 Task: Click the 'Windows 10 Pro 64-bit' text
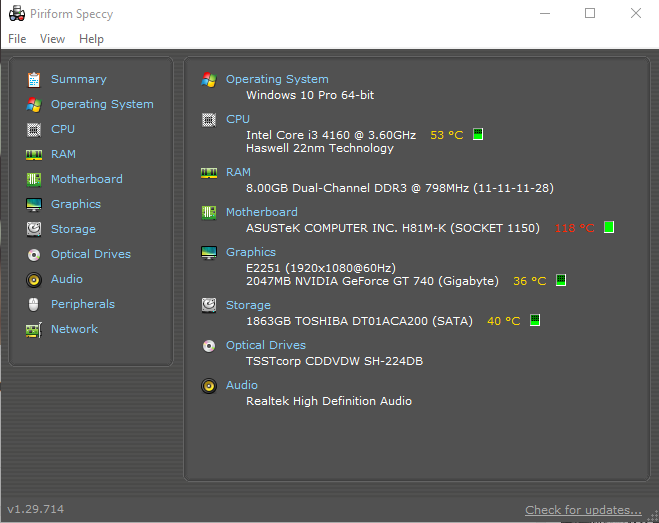tap(310, 95)
